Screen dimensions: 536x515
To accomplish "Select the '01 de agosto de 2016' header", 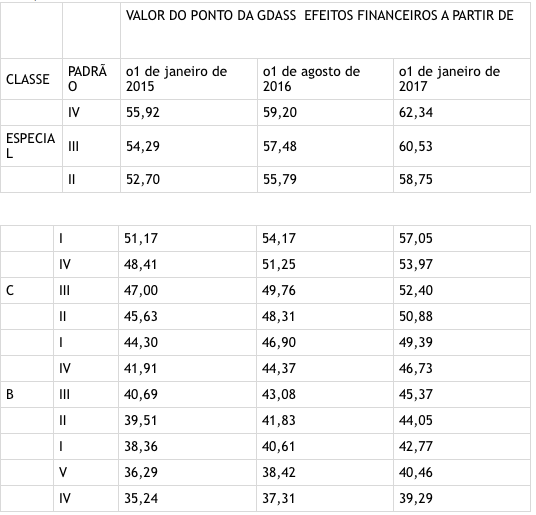I will [x=325, y=79].
